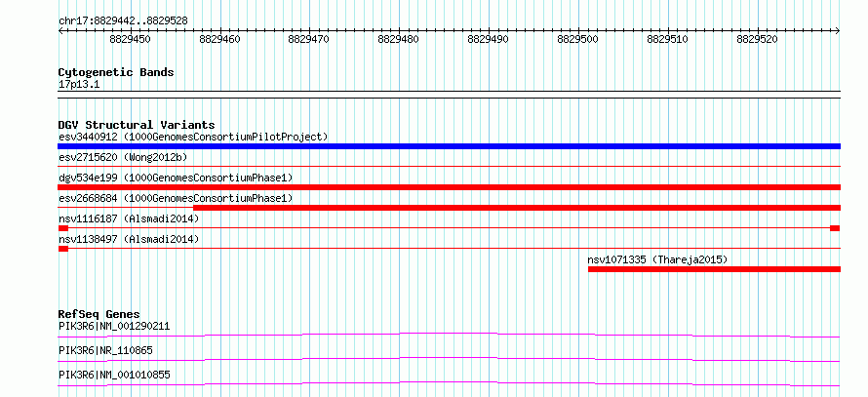868x397 pixels.
Task: Click the 17p13.1 band label
Action: click(x=79, y=85)
